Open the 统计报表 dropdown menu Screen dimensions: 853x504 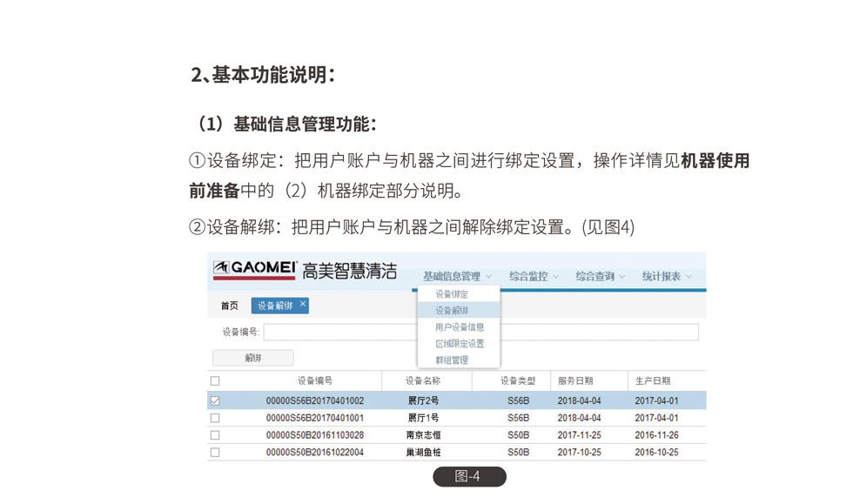click(667, 277)
